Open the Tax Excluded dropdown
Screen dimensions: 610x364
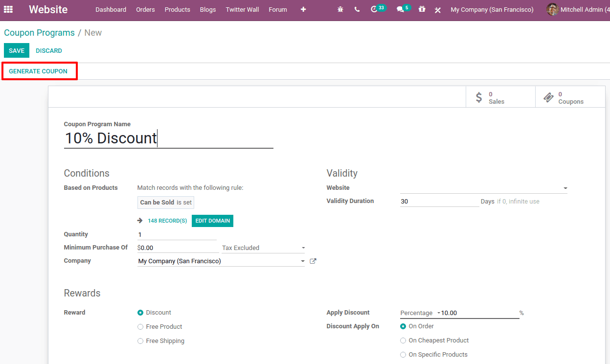point(263,248)
